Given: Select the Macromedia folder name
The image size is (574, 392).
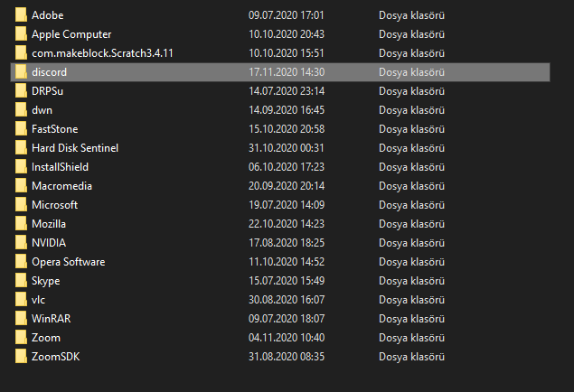Looking at the screenshot, I should pyautogui.click(x=61, y=186).
